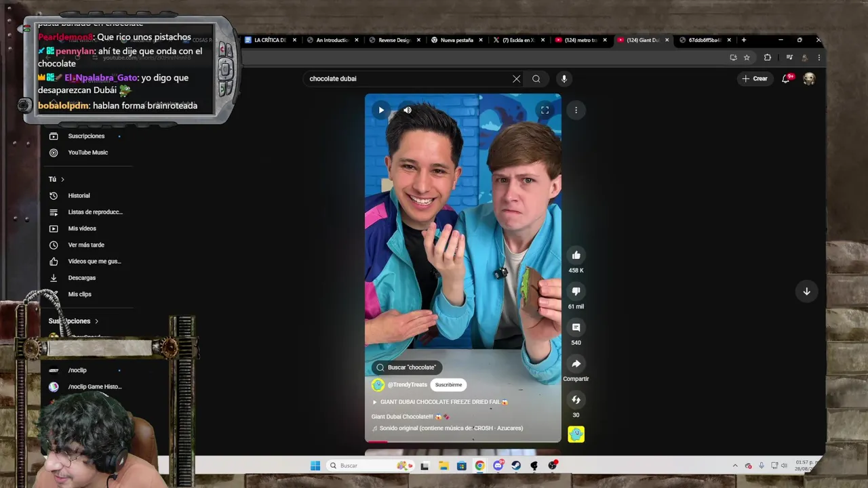Open Steam from the taskbar
Image resolution: width=868 pixels, height=488 pixels.
coord(516,466)
